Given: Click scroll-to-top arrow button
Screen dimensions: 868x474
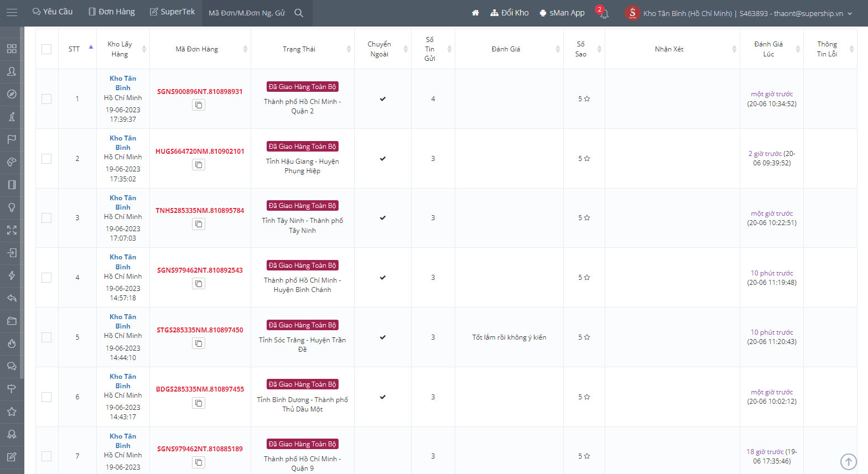Looking at the screenshot, I should click(x=849, y=461).
